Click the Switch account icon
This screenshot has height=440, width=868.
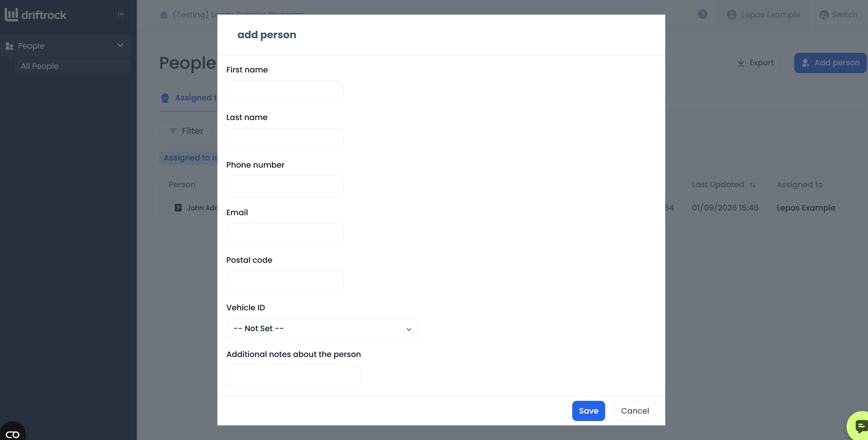pyautogui.click(x=824, y=15)
